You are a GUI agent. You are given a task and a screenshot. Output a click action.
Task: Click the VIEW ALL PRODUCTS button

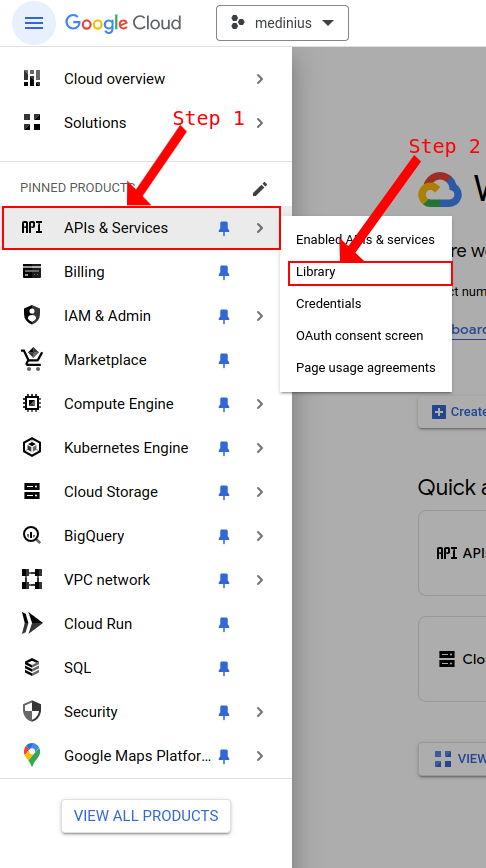coord(146,816)
